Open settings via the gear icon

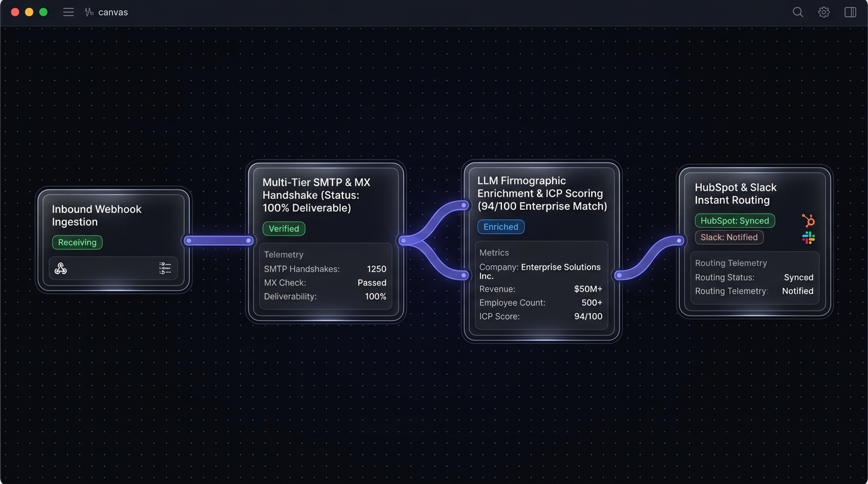[824, 12]
